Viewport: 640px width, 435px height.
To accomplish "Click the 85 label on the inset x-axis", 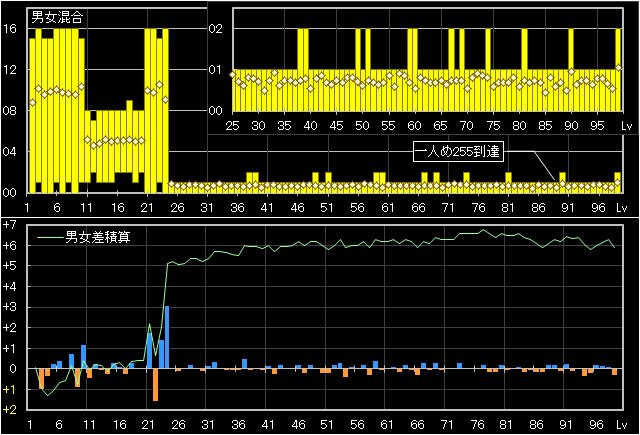I will coord(545,126).
